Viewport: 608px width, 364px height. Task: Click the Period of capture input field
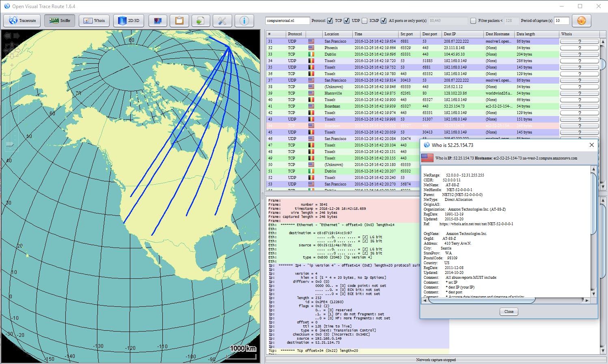pyautogui.click(x=562, y=21)
